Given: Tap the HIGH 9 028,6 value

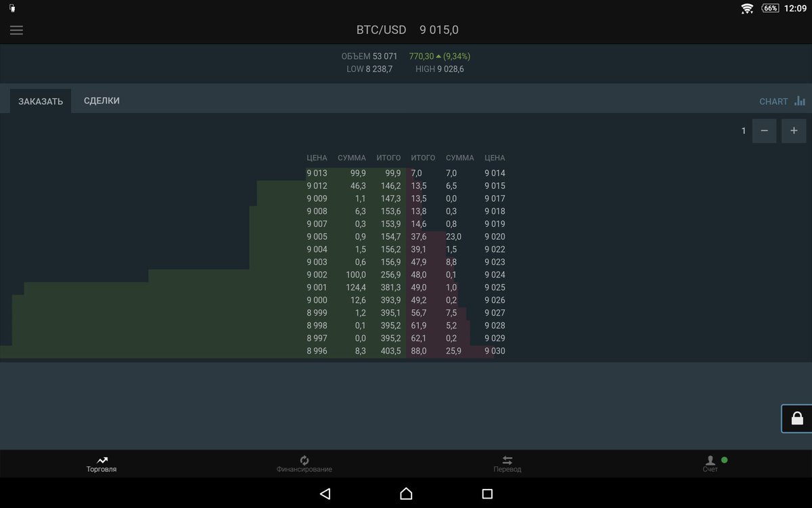Looking at the screenshot, I should pyautogui.click(x=440, y=69).
